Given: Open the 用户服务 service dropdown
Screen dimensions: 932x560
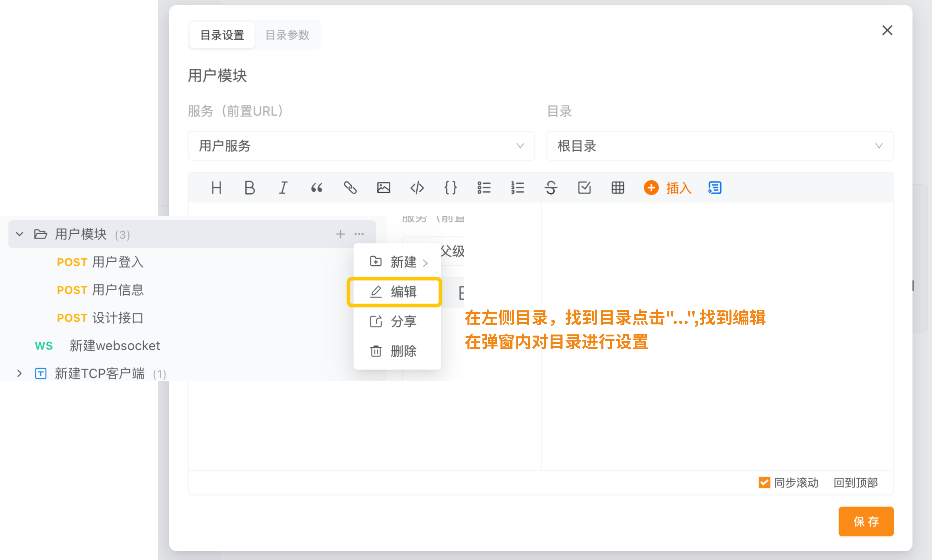Looking at the screenshot, I should point(361,146).
